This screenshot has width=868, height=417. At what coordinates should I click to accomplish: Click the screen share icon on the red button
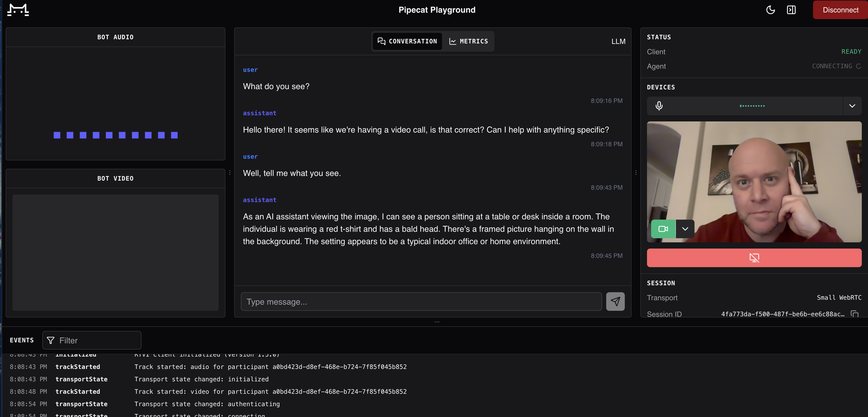754,258
